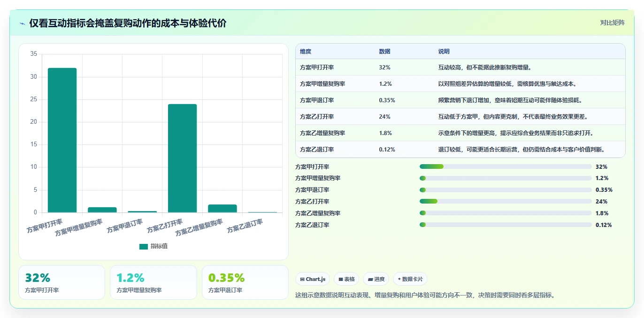Click the 1.8% value in table
This screenshot has height=318, width=644.
pyautogui.click(x=385, y=133)
